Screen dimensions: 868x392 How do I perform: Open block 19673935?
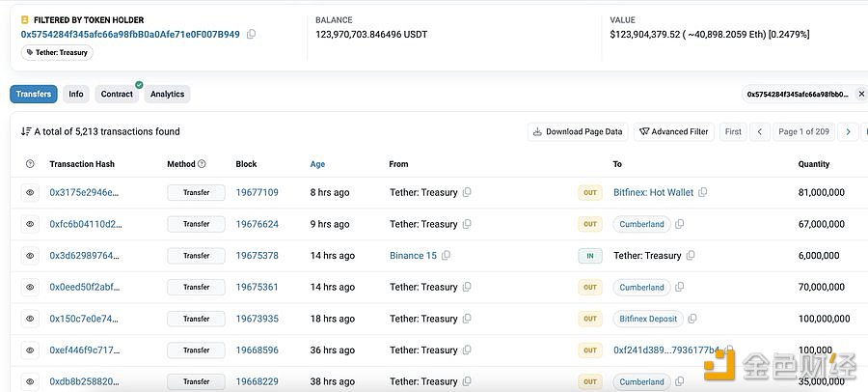[257, 319]
